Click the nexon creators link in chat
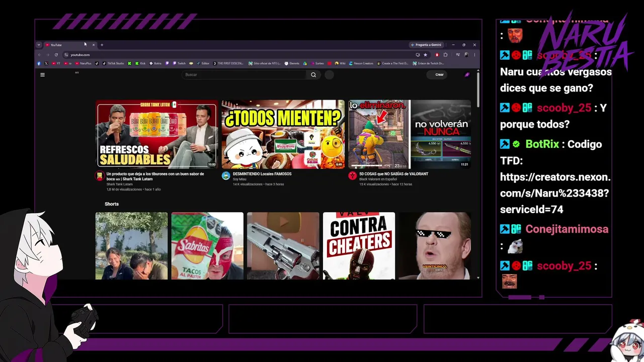The width and height of the screenshot is (644, 362). pos(555,193)
